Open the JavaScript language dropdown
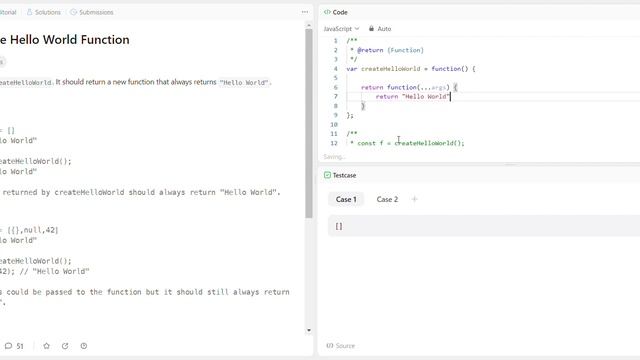This screenshot has width=640, height=360. pos(342,29)
